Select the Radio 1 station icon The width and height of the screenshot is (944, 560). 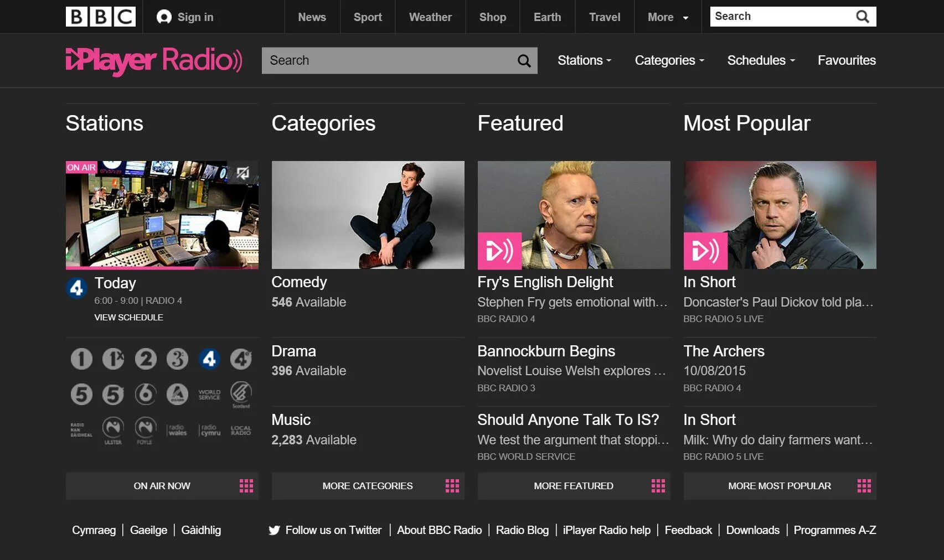81,359
